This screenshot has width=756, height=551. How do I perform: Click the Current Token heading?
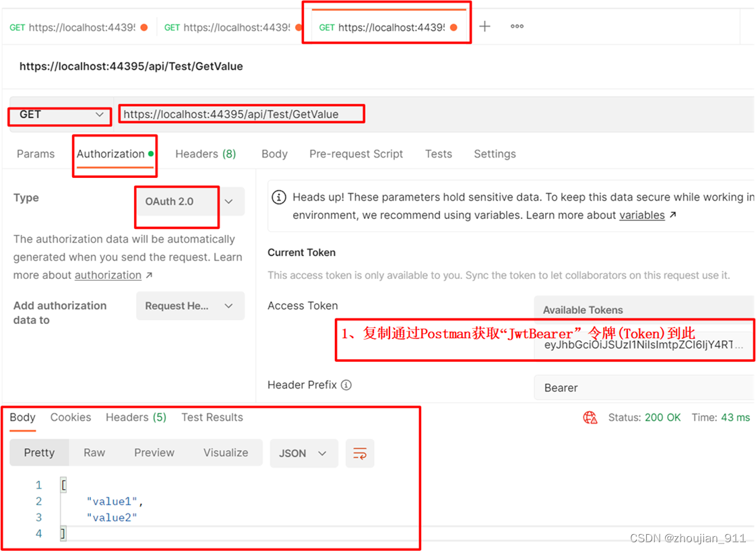click(301, 253)
